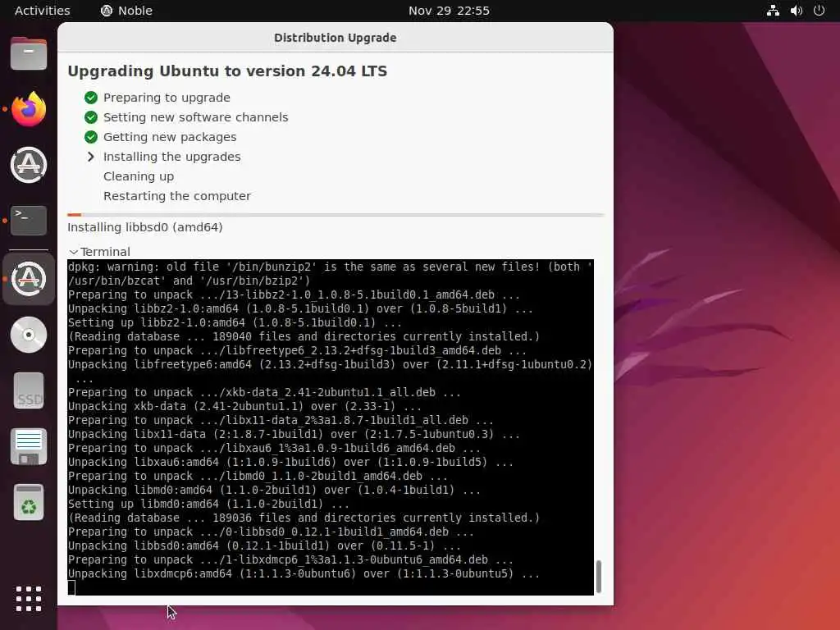Click 'Upgrading Ubuntu to version 24.04 LTS' heading
Image resolution: width=840 pixels, height=630 pixels.
(x=227, y=71)
